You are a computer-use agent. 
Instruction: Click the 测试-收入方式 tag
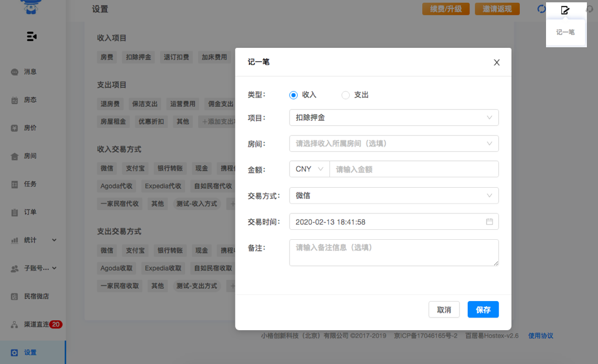[197, 204]
